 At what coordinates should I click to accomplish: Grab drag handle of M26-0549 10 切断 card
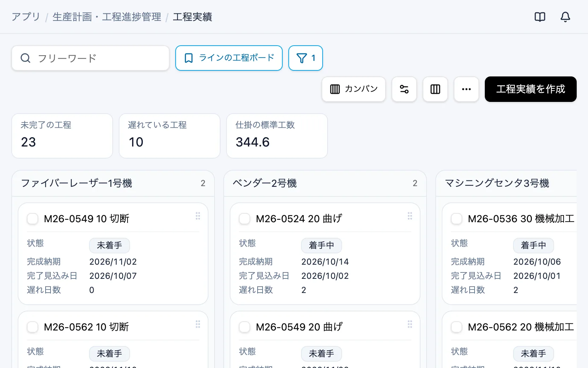198,216
